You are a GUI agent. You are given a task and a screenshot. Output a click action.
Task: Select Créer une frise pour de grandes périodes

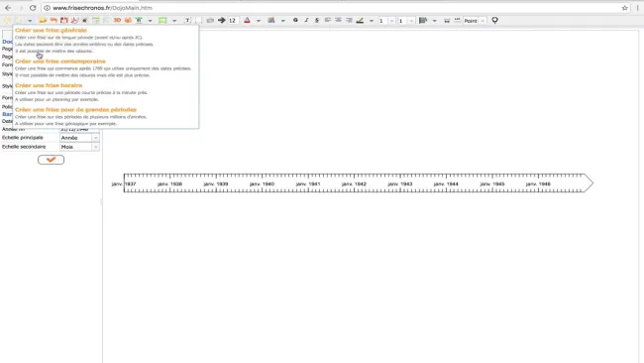[75, 110]
